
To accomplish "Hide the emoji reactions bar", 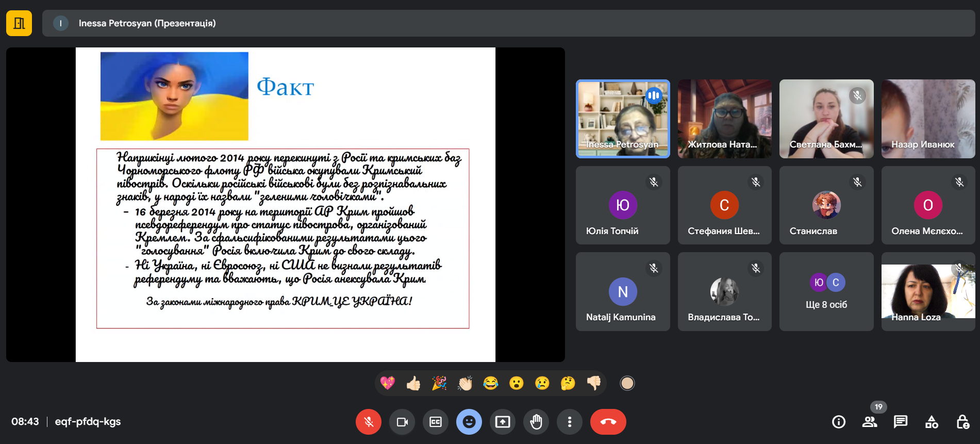I will point(469,422).
